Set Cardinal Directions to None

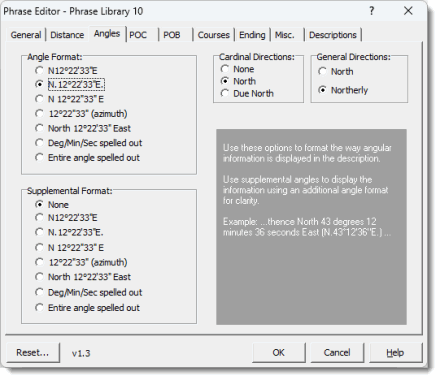tap(237, 69)
